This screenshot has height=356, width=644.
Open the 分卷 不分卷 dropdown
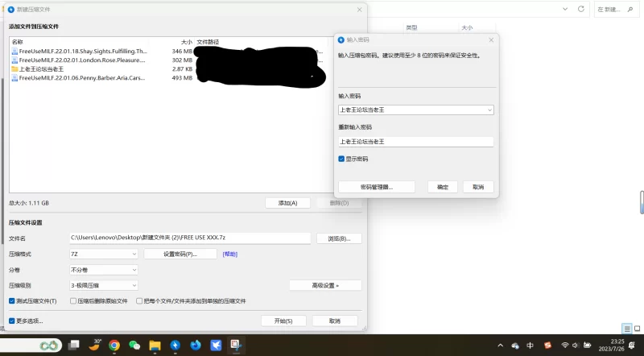point(104,270)
